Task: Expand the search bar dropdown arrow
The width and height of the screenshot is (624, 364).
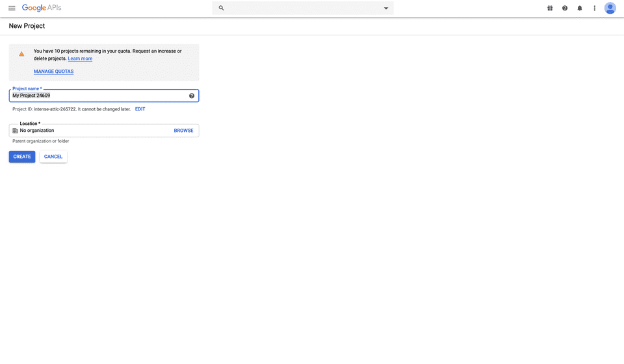Action: (x=385, y=8)
